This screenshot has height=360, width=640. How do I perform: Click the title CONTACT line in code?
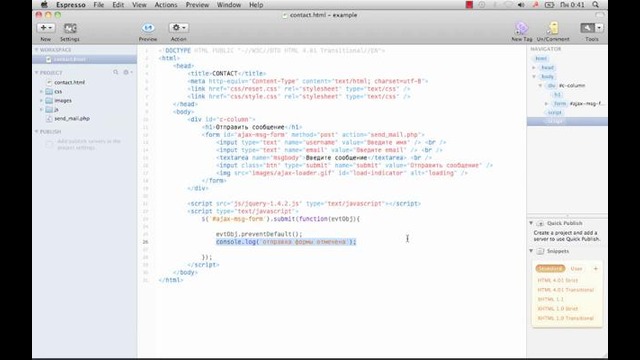(227, 73)
